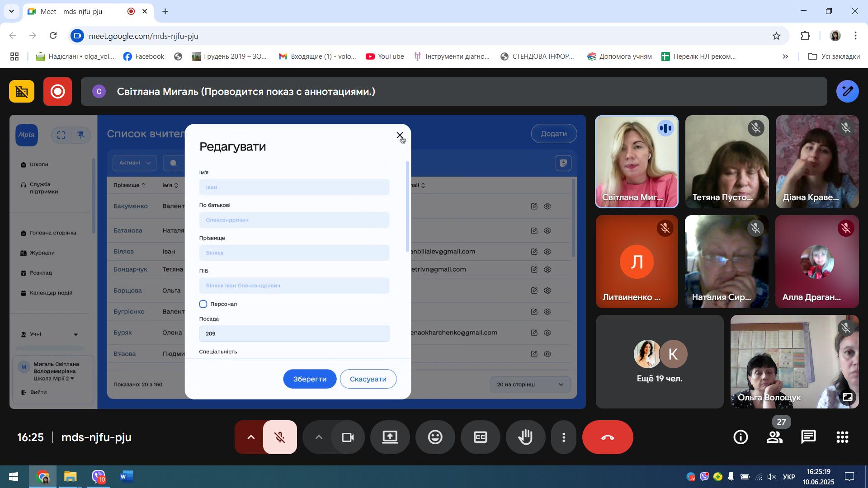Open the chat panel

coord(808,437)
